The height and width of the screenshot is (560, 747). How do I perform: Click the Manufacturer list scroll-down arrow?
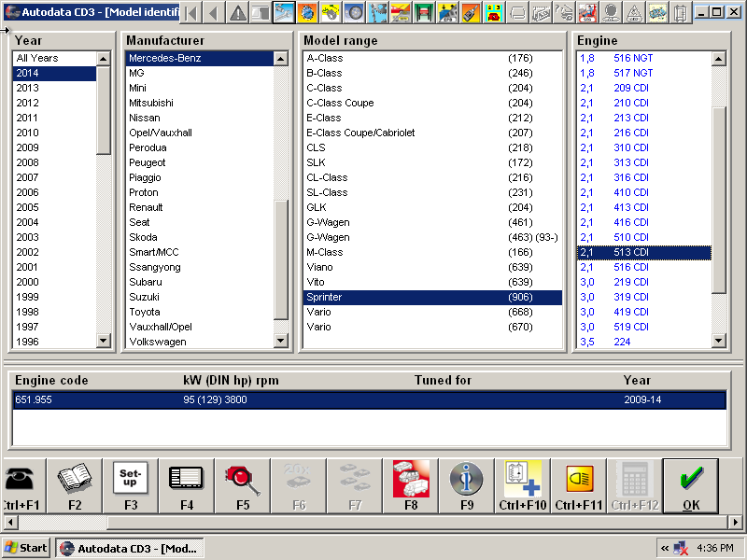[281, 341]
